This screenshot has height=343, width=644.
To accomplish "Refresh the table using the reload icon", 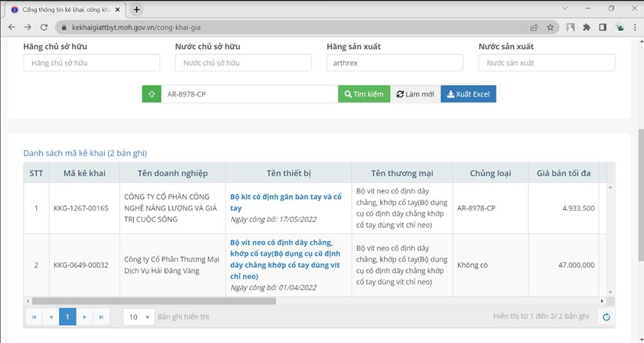I will pos(605,317).
